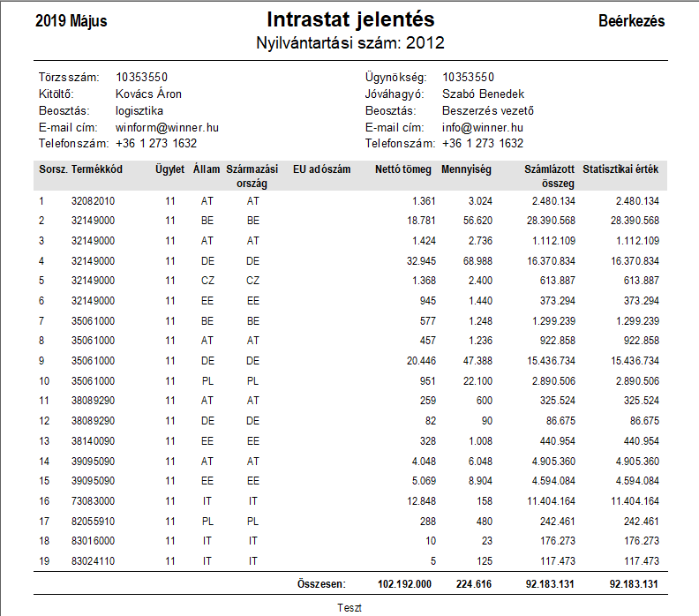Click product code 83024110 in row 19
The image size is (699, 616).
pyautogui.click(x=93, y=560)
